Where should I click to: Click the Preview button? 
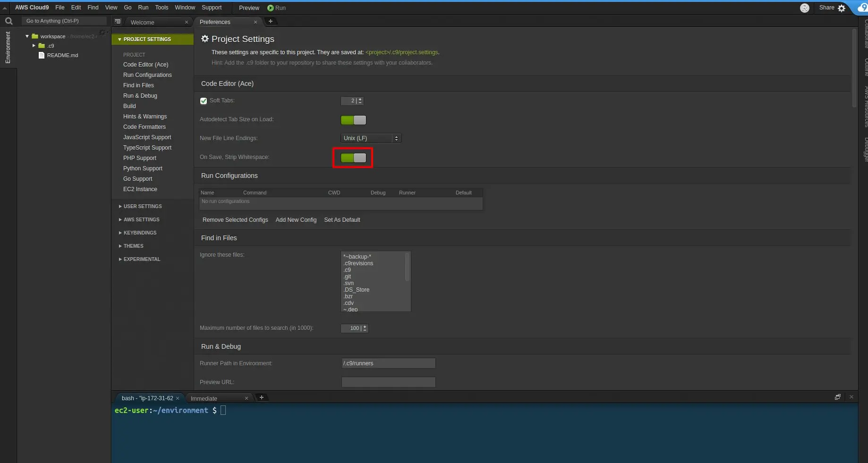coord(249,8)
